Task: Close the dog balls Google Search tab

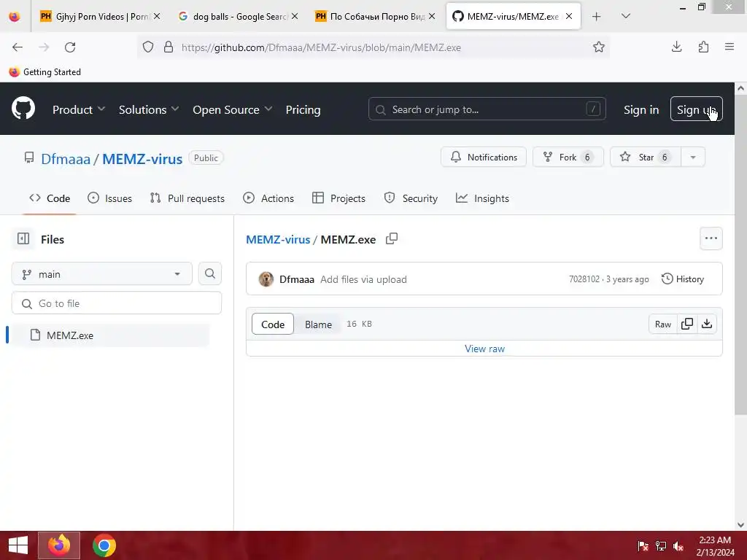Action: [295, 16]
